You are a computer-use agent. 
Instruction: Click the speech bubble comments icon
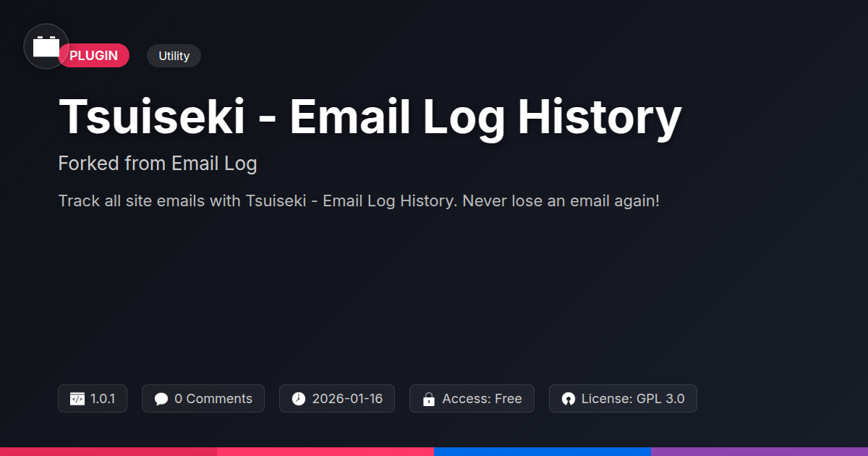[x=161, y=399]
